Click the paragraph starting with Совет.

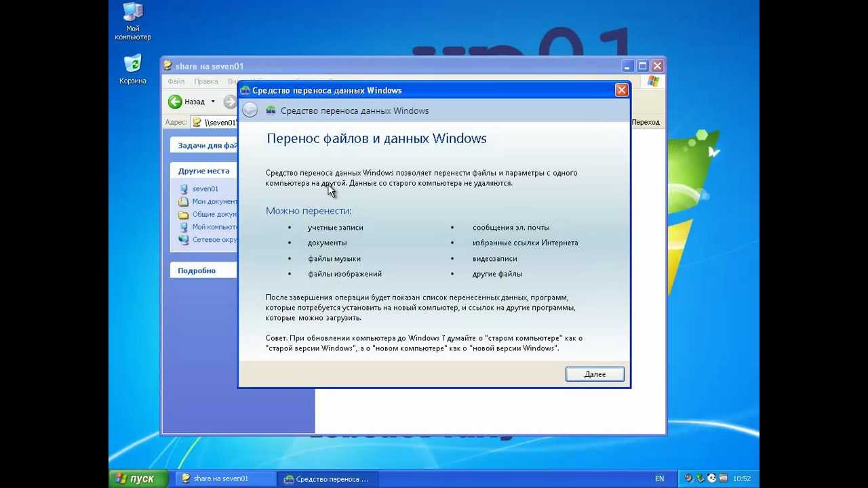424,343
